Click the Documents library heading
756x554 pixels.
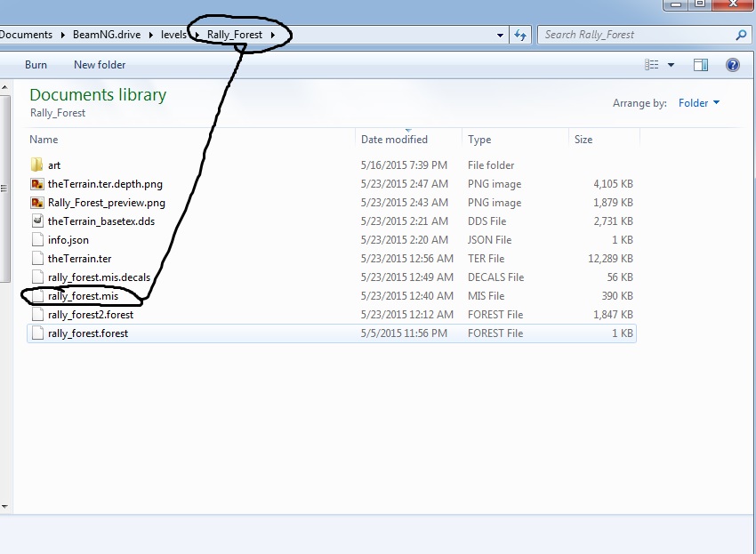point(98,95)
